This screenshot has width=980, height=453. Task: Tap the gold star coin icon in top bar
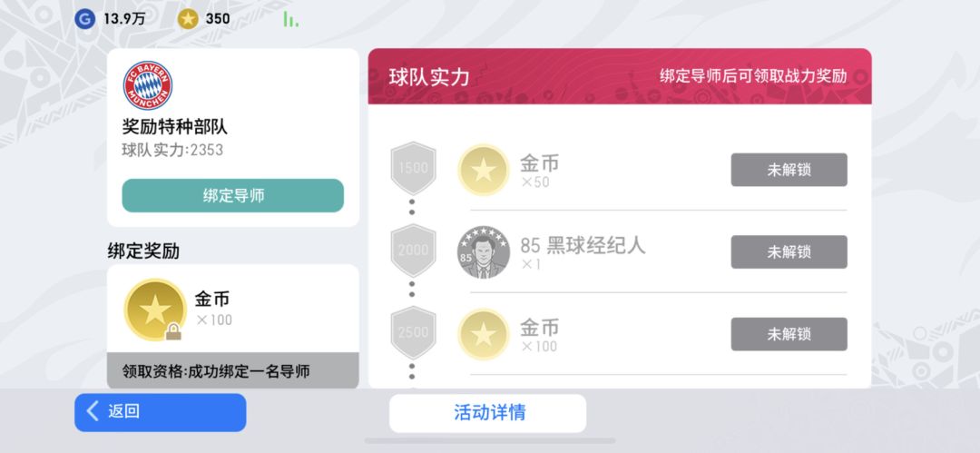[x=188, y=18]
